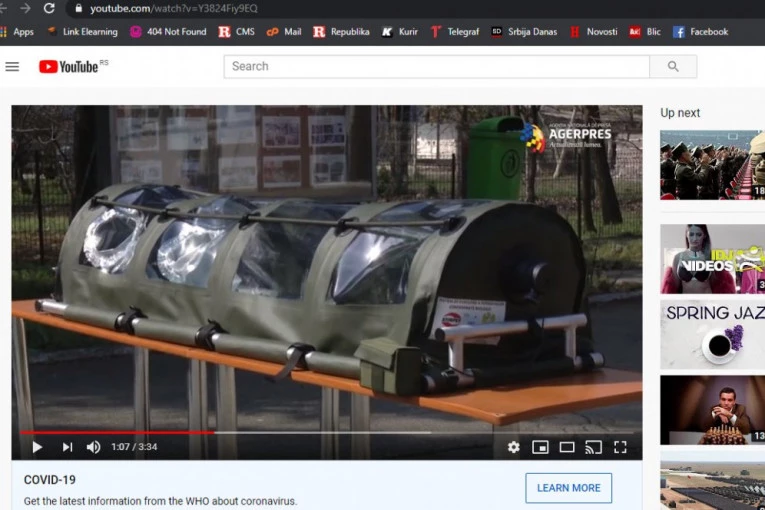Reload the page in browser
Image resolution: width=765 pixels, height=510 pixels.
click(49, 8)
